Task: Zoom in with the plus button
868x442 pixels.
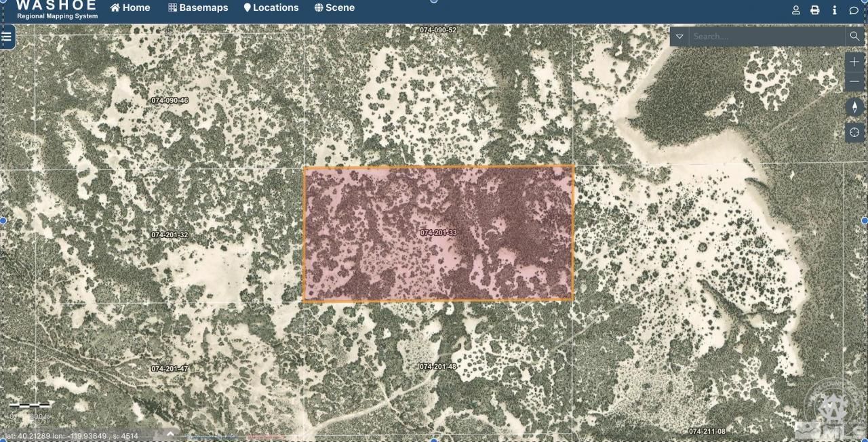Action: 854,62
